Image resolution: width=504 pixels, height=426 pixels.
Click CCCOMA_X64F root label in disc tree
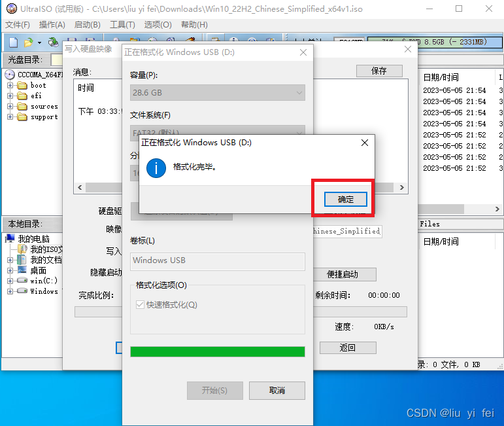point(40,75)
